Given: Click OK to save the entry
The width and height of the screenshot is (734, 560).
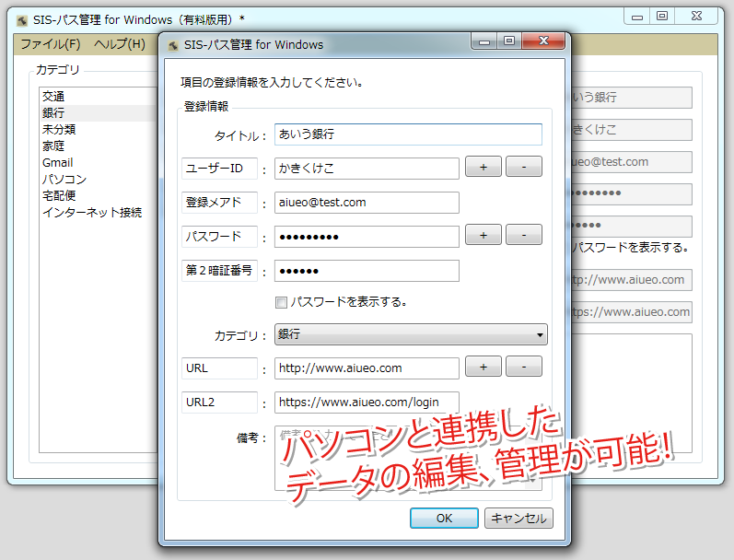Looking at the screenshot, I should [x=444, y=518].
